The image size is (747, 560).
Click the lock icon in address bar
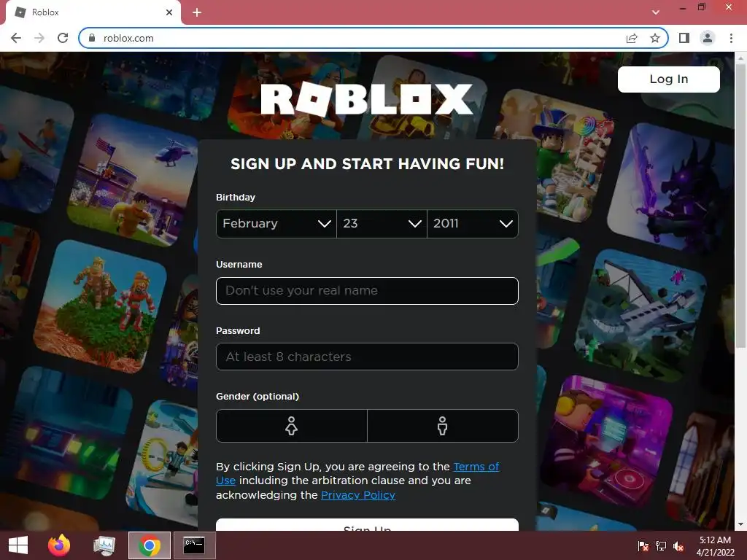[x=93, y=38]
